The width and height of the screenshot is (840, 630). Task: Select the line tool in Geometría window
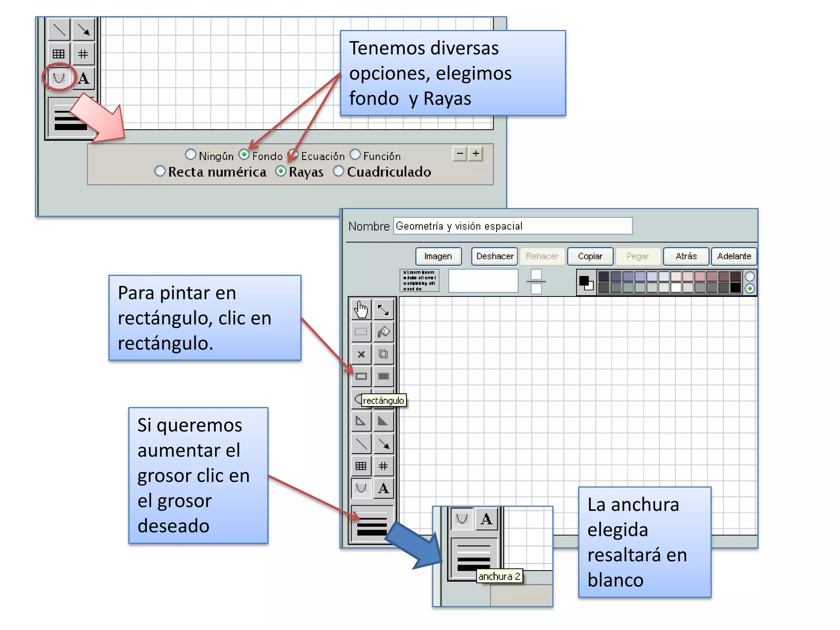(361, 443)
